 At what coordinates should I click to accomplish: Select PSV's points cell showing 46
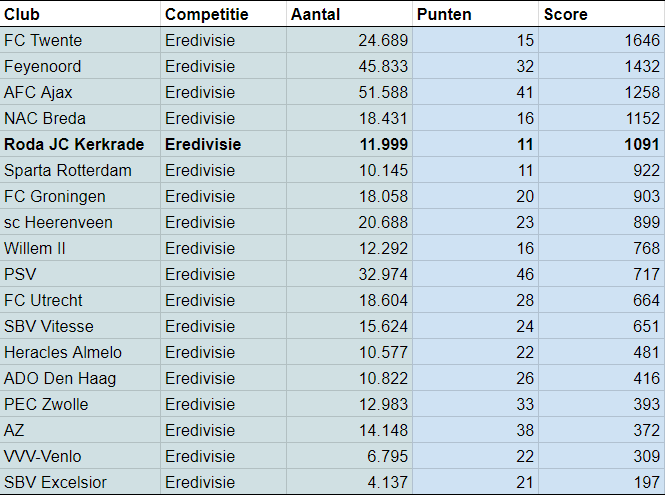[x=474, y=274]
